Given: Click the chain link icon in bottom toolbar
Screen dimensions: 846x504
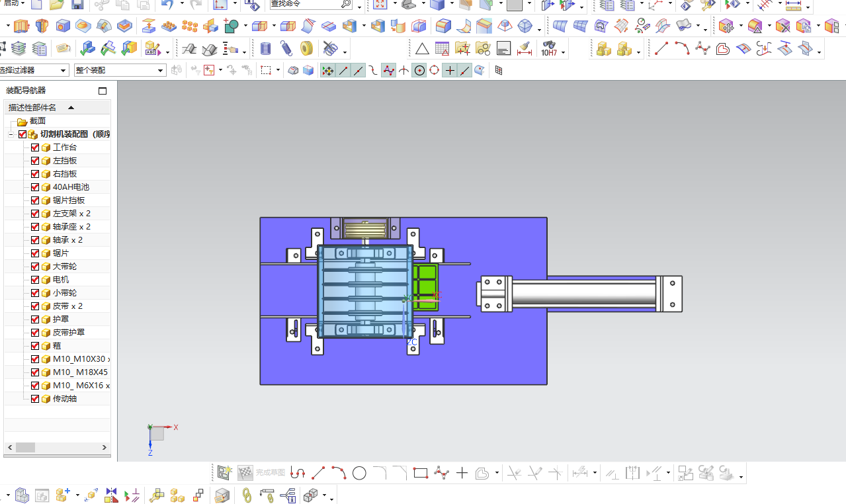Looking at the screenshot, I should (247, 495).
